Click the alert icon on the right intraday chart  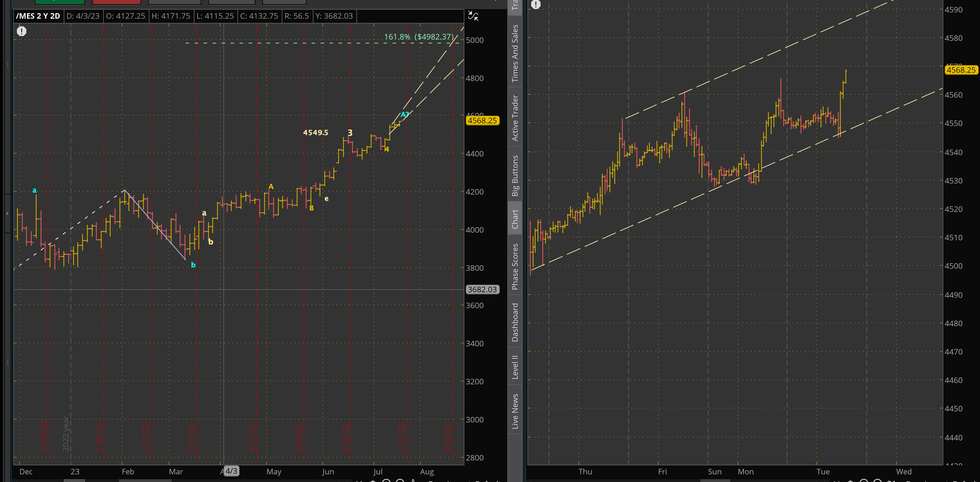coord(536,5)
